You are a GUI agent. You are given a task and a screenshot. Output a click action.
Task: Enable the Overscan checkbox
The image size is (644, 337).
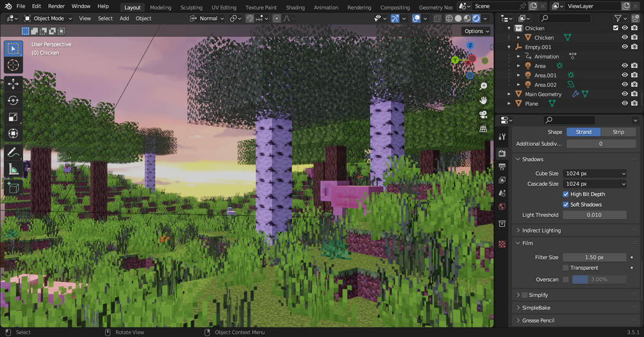click(566, 279)
